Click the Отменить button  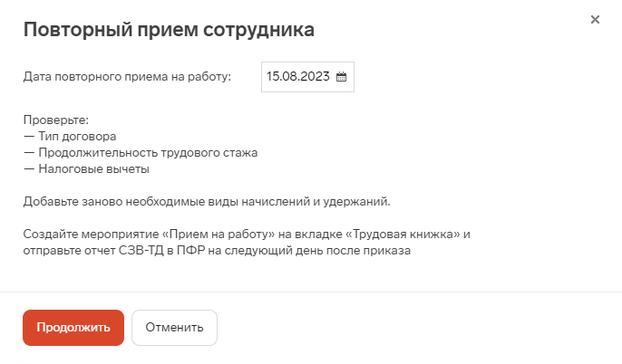pyautogui.click(x=174, y=328)
